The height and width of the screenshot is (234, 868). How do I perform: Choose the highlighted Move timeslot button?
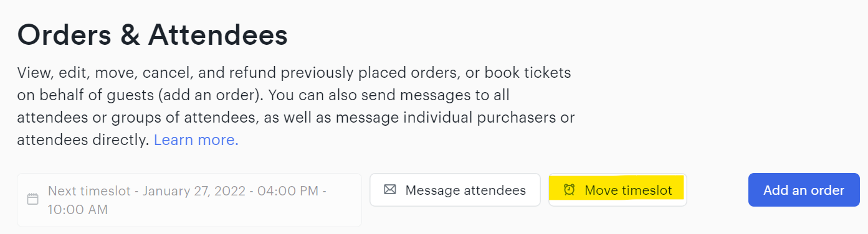point(618,190)
